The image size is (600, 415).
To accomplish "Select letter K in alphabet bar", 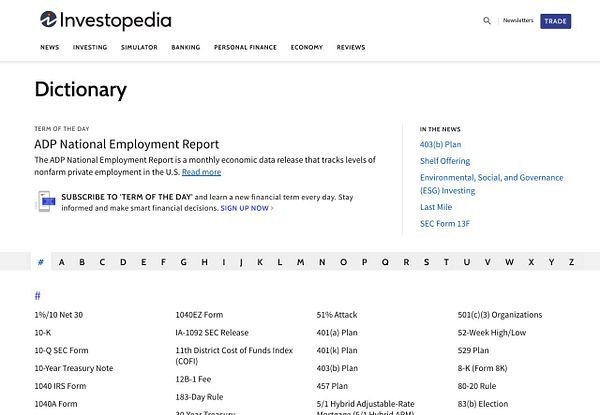I will [260, 262].
